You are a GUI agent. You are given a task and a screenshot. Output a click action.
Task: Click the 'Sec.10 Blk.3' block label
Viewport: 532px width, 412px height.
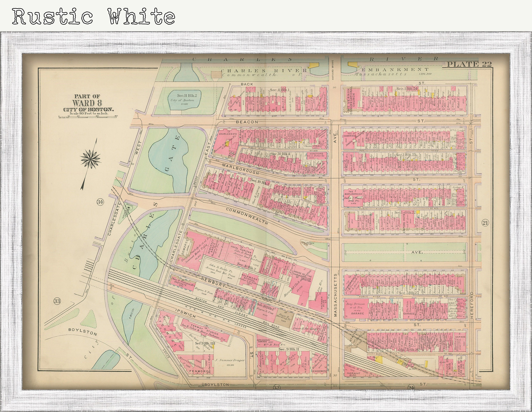(260, 182)
